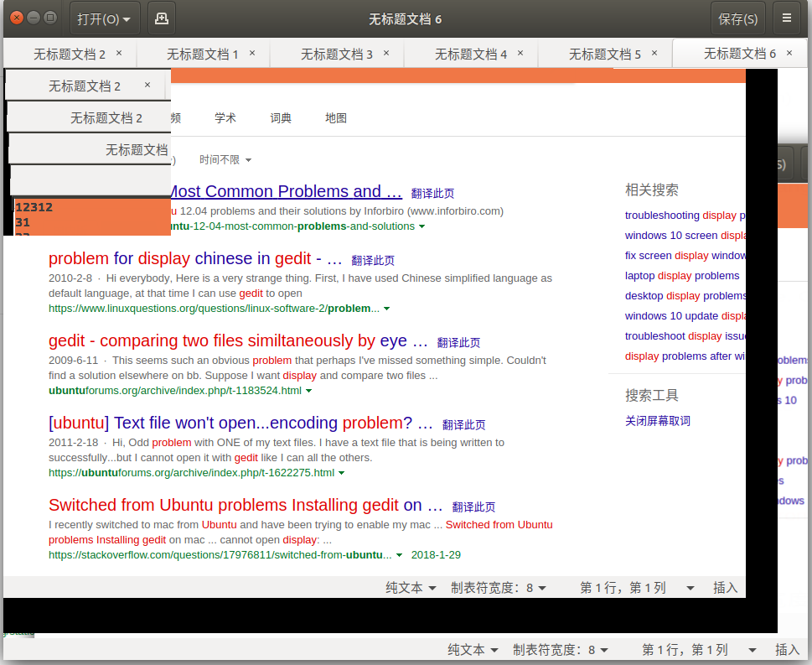The height and width of the screenshot is (665, 812).
Task: Close the 无标题文档 1 tab
Action: [252, 53]
